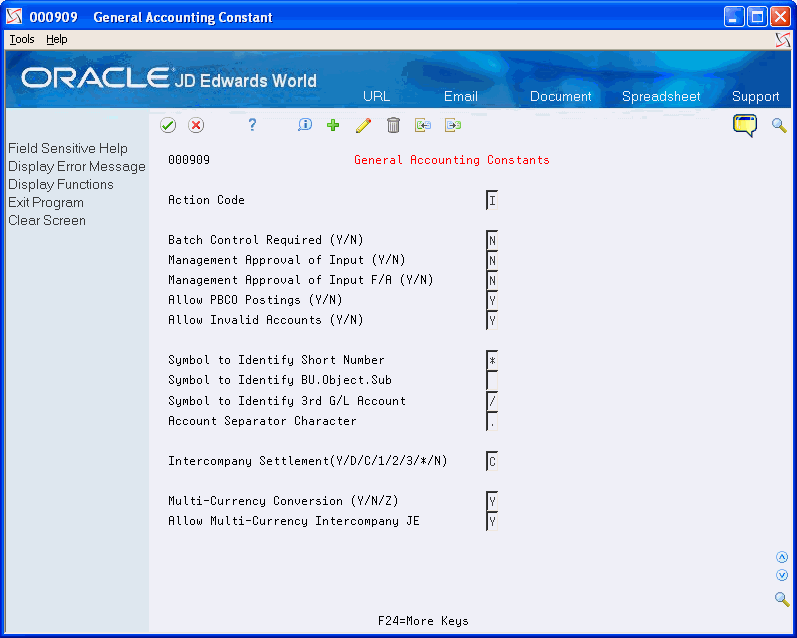The height and width of the screenshot is (638, 797).
Task: Click the 000909 program ID text
Action: [x=189, y=160]
